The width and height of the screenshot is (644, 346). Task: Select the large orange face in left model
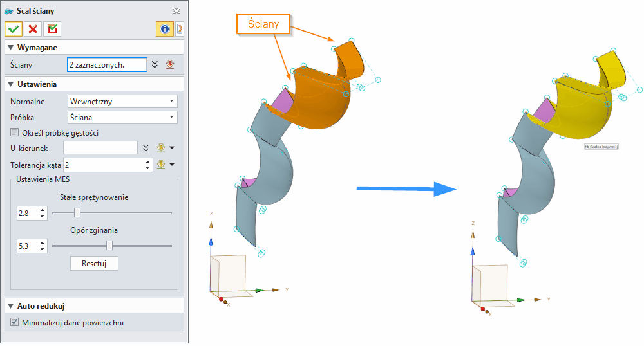pos(319,102)
